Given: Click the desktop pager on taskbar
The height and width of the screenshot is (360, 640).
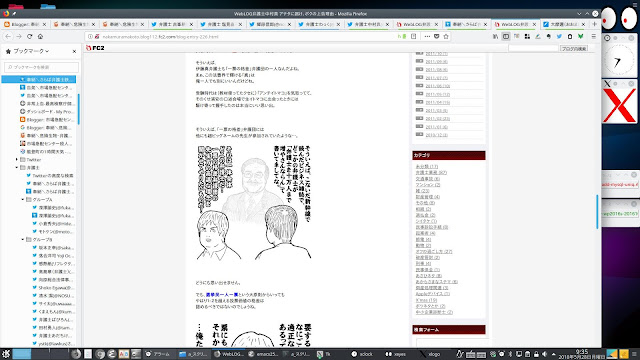Looking at the screenshot, I should [40, 354].
